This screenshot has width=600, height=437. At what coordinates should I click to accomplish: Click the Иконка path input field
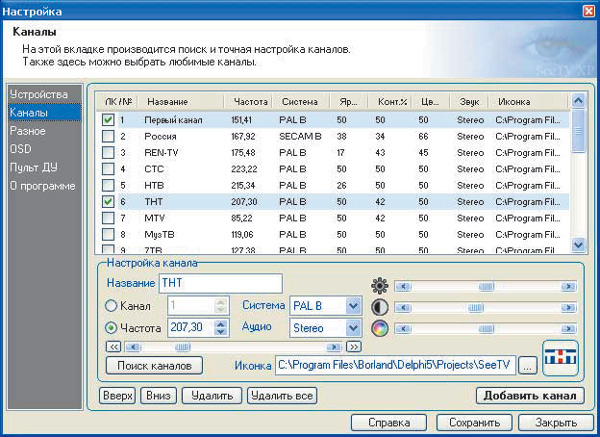click(395, 365)
